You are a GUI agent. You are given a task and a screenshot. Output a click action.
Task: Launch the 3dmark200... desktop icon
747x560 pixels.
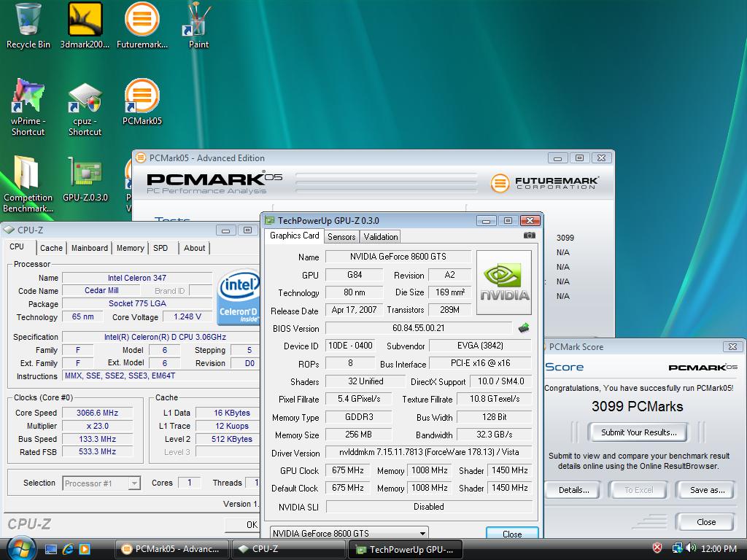[x=85, y=26]
